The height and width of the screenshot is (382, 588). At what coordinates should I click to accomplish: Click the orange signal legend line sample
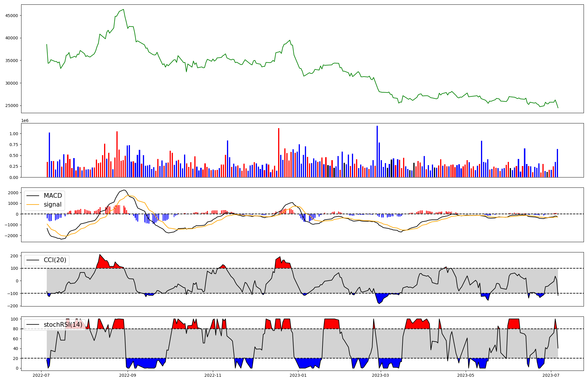(x=33, y=205)
